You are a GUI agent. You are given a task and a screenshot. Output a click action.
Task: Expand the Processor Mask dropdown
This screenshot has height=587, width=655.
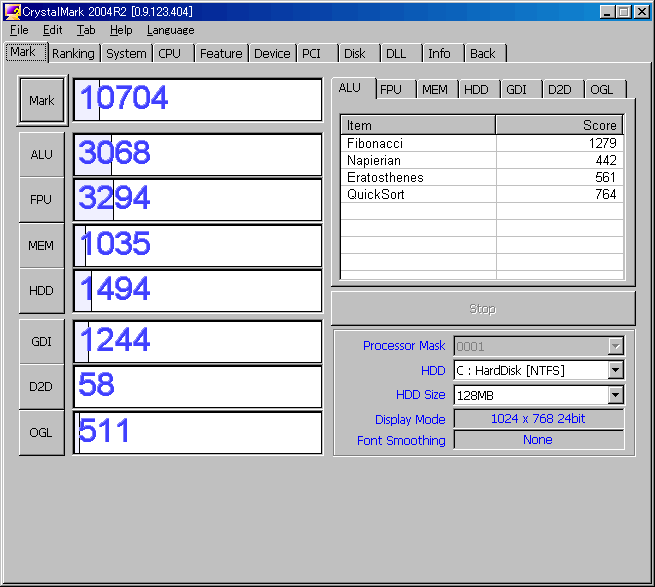click(616, 346)
